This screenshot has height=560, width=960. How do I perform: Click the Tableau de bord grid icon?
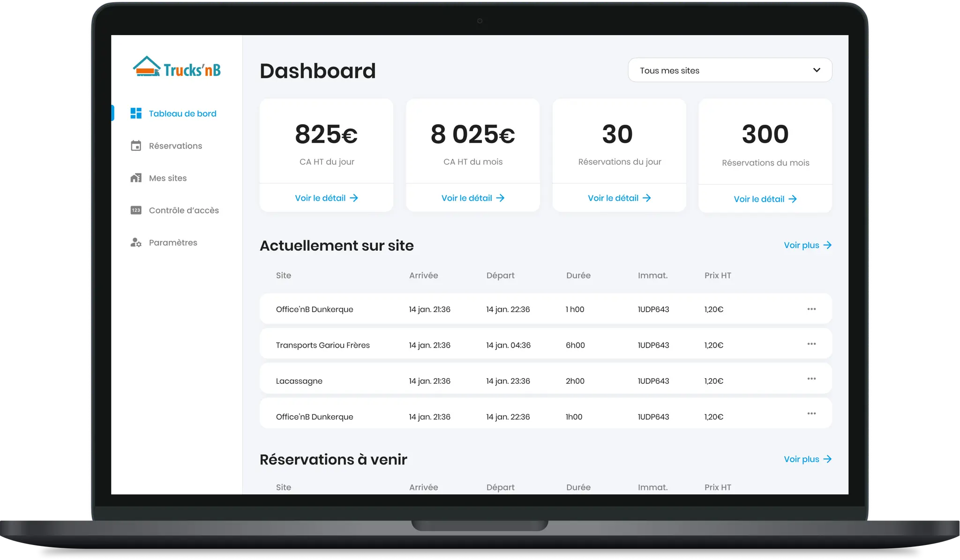point(136,113)
